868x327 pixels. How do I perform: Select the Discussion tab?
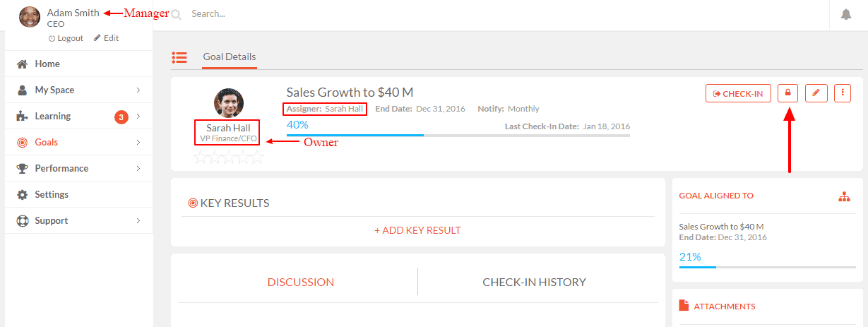click(301, 282)
